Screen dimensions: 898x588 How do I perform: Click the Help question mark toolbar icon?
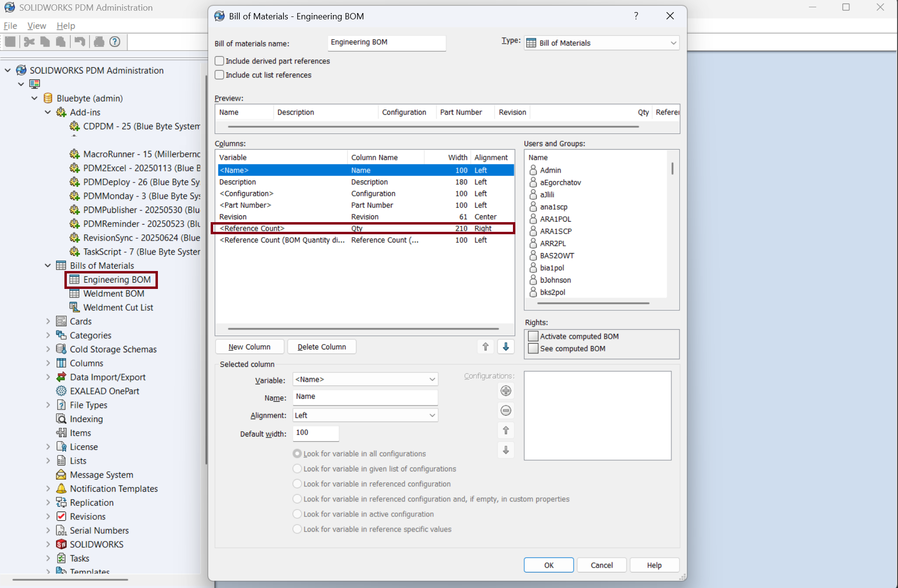pos(115,42)
